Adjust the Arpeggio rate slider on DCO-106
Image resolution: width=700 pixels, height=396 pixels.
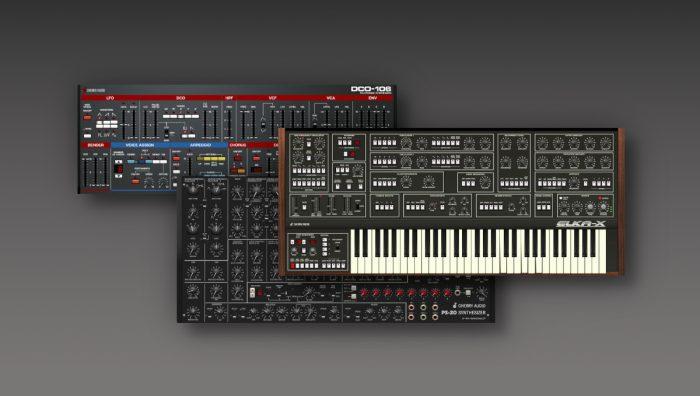[x=190, y=166]
